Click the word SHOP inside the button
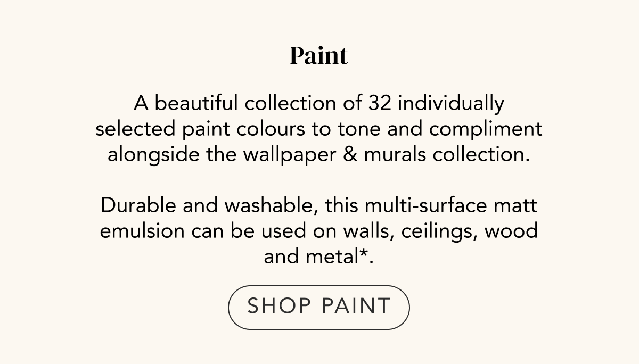The height and width of the screenshot is (364, 639). (279, 306)
